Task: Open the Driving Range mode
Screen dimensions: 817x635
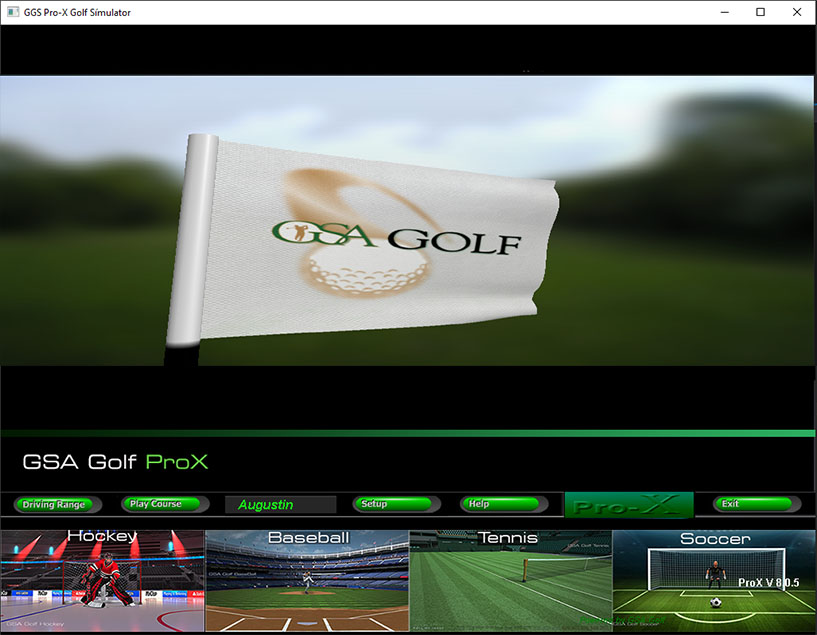Action: click(x=57, y=504)
